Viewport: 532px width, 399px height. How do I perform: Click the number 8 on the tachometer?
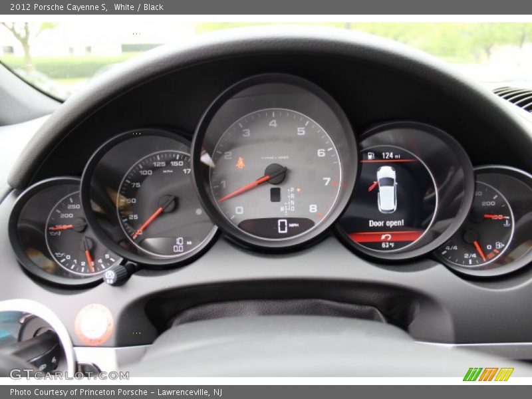click(313, 208)
